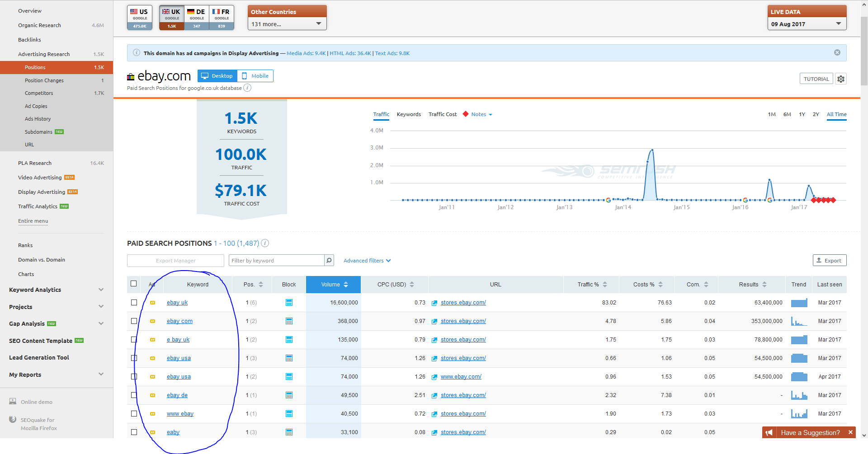This screenshot has width=868, height=454.
Task: Expand Keyword Analytics menu
Action: pos(101,290)
